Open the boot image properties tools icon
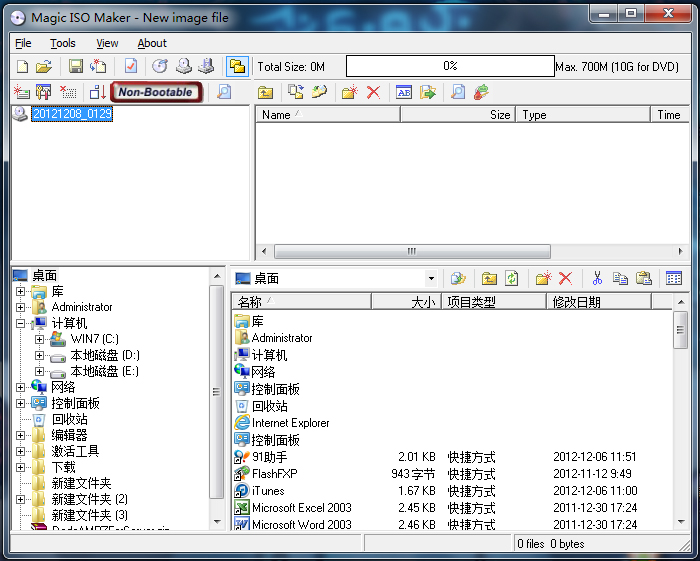Viewport: 700px width, 561px height. [44, 92]
